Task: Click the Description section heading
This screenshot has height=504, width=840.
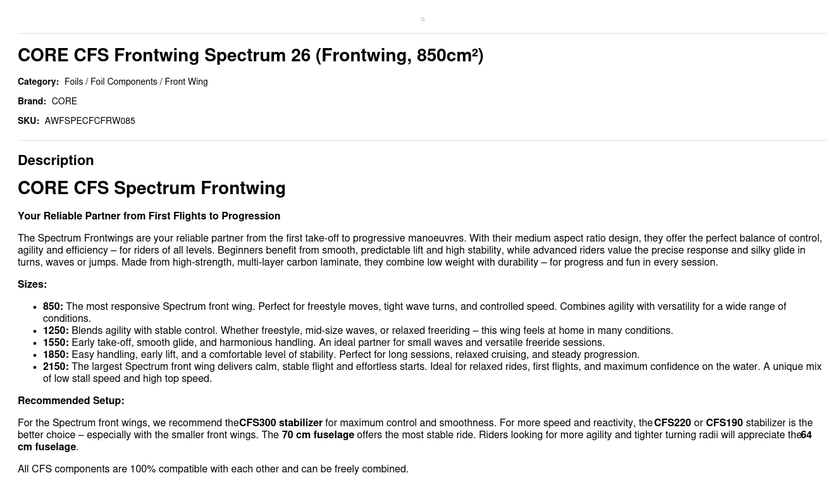Action: tap(56, 161)
